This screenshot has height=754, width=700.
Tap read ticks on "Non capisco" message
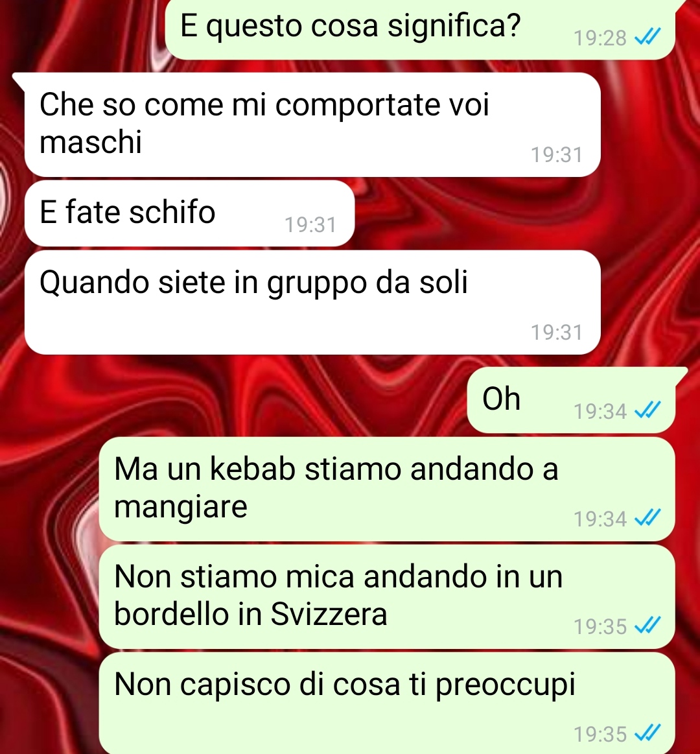coord(647,734)
